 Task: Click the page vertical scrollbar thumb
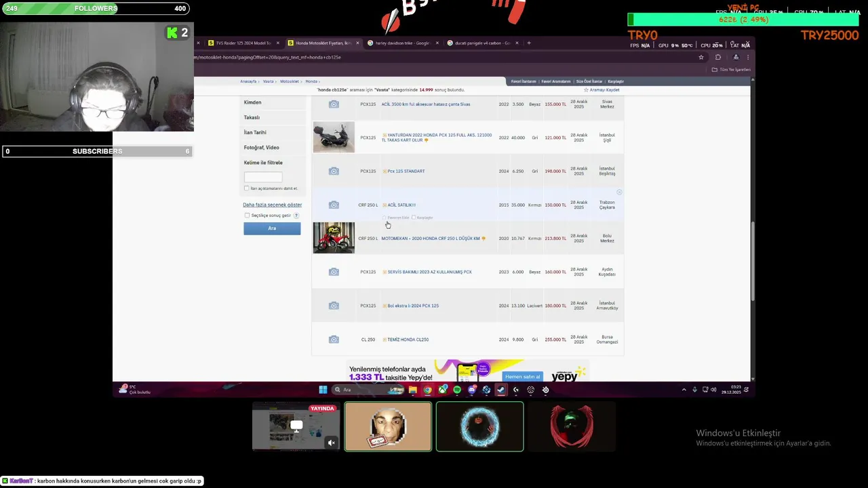click(752, 261)
